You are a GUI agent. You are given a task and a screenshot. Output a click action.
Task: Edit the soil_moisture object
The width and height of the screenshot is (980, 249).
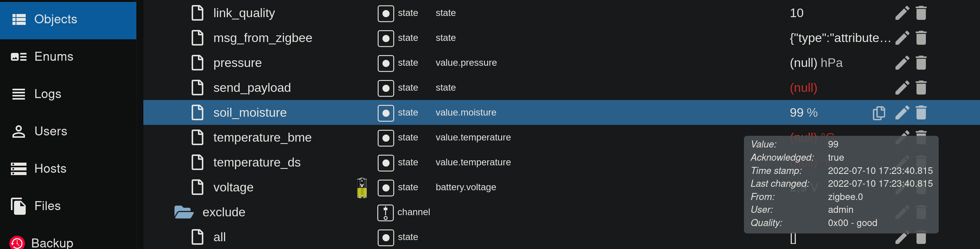coord(902,112)
